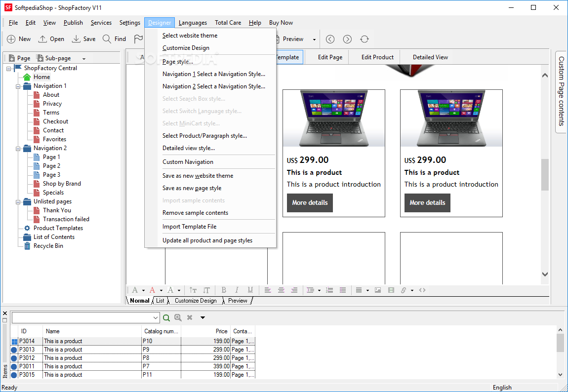The height and width of the screenshot is (392, 568).
Task: Select Product Templates in the tree
Action: coord(58,228)
